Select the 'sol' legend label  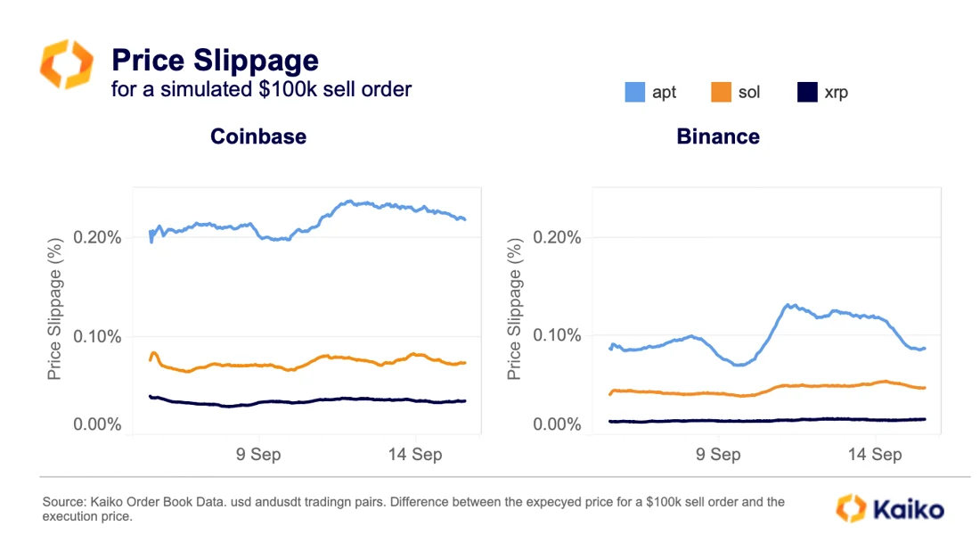(x=749, y=92)
